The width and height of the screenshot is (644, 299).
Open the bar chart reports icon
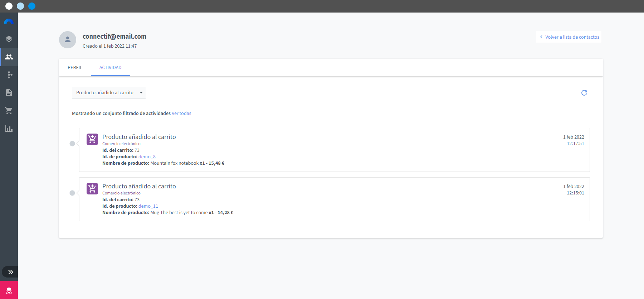point(9,129)
